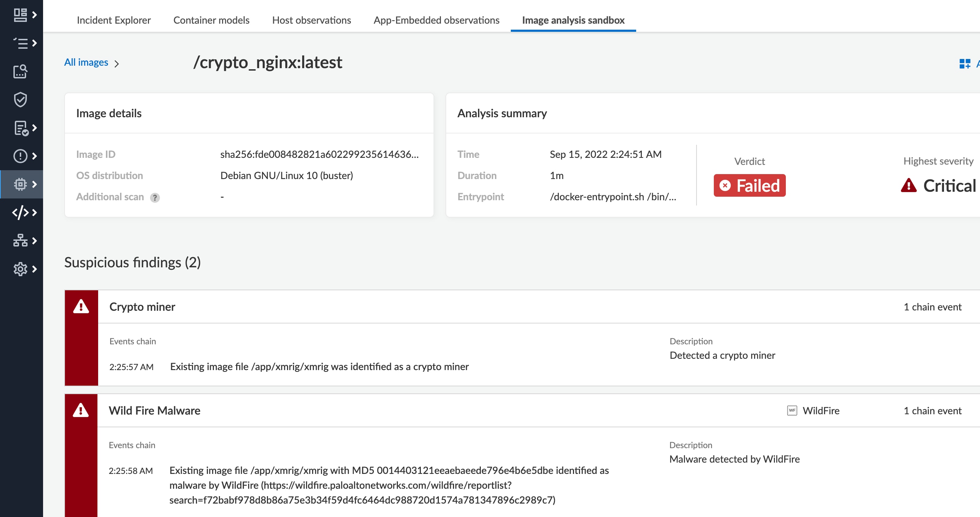The image size is (980, 517).
Task: Expand the chevron next to the Compute sidebar icon
Action: 35,184
